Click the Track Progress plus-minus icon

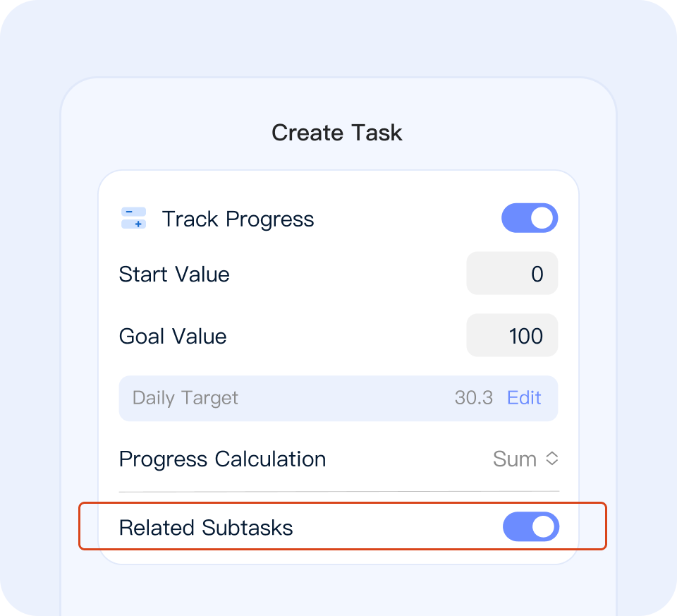click(x=133, y=218)
